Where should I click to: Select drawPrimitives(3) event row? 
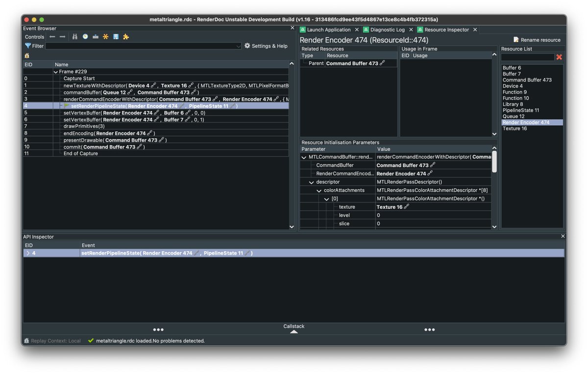pos(156,126)
